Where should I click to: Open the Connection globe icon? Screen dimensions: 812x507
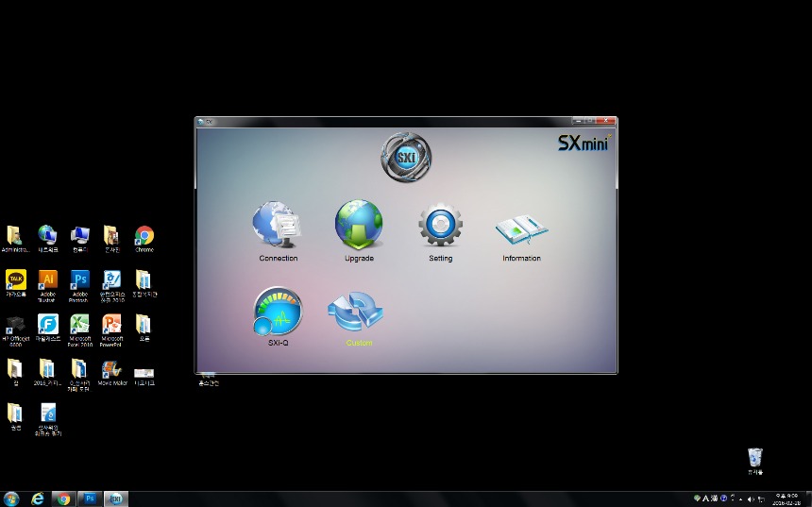point(277,225)
